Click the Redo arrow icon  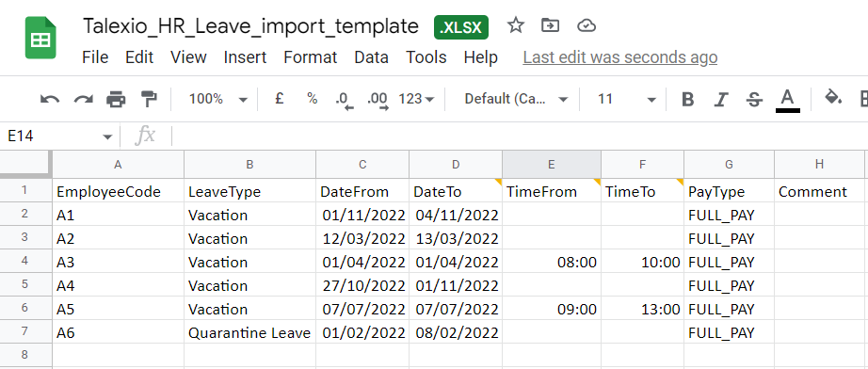point(84,100)
